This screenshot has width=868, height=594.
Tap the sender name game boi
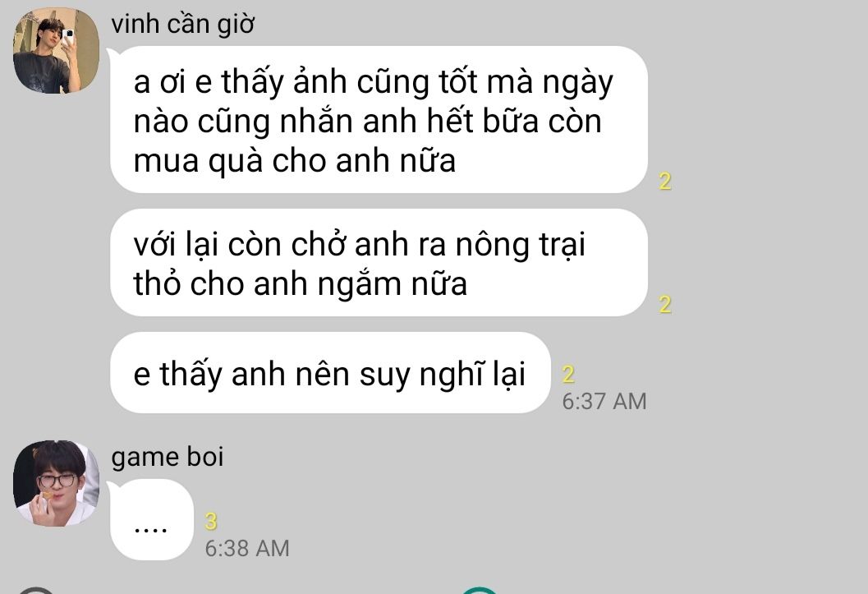click(168, 458)
